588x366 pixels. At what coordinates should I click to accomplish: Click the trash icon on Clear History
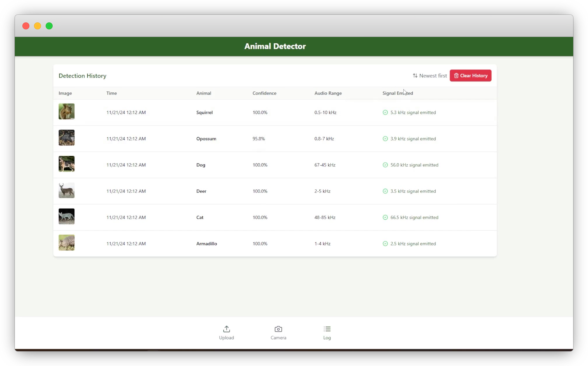click(x=456, y=76)
